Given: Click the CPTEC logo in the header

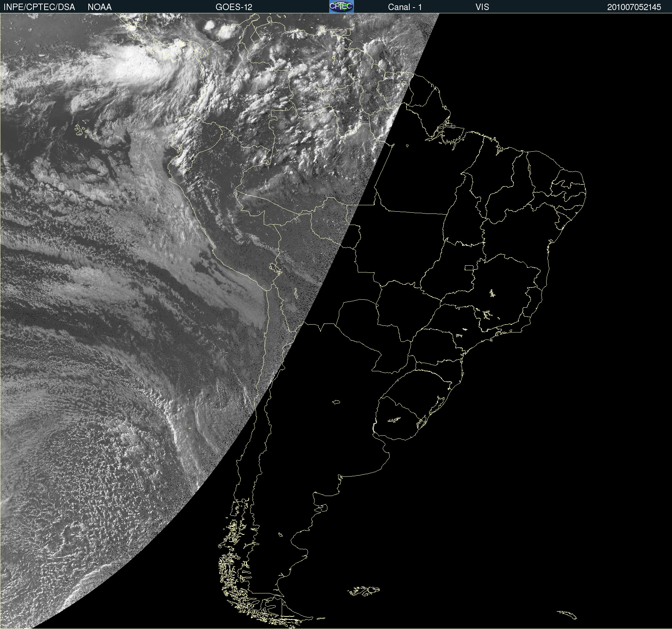Looking at the screenshot, I should point(341,6).
